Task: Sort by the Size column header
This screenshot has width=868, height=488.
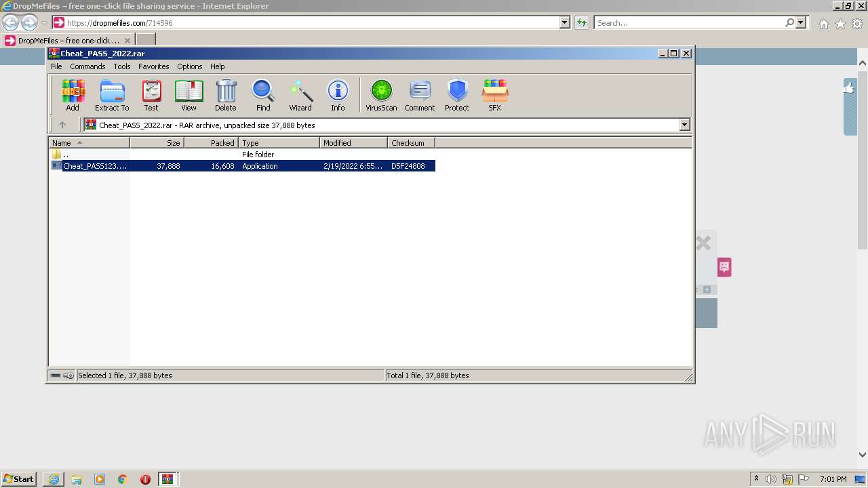Action: pos(157,142)
